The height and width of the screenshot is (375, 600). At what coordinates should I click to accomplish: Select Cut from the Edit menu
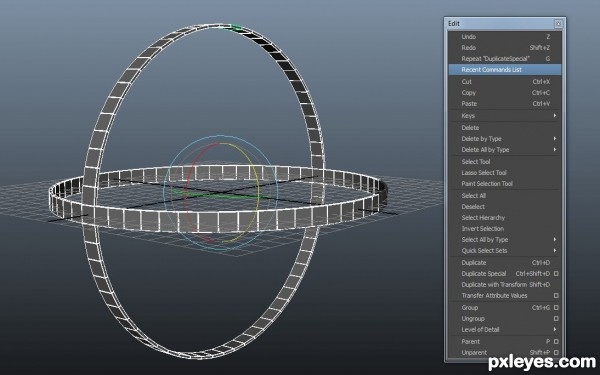point(505,82)
